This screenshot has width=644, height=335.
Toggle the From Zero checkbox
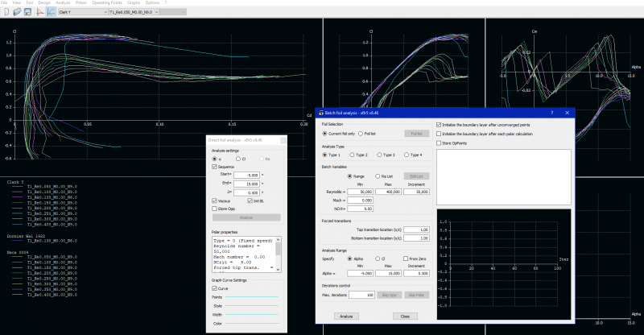(405, 258)
